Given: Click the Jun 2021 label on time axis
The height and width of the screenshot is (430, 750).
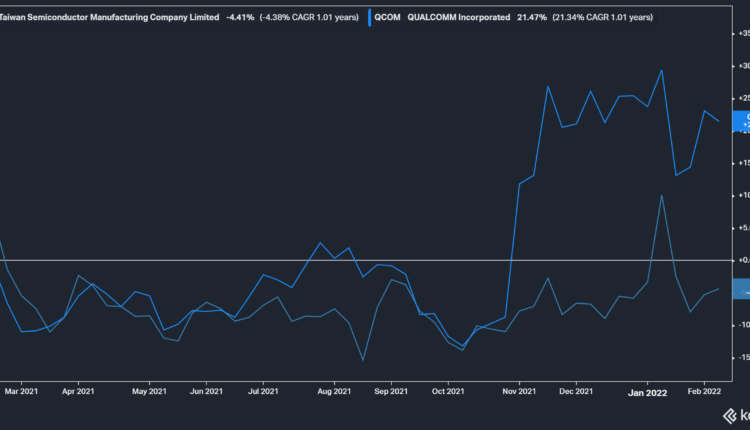Looking at the screenshot, I should coord(206,392).
